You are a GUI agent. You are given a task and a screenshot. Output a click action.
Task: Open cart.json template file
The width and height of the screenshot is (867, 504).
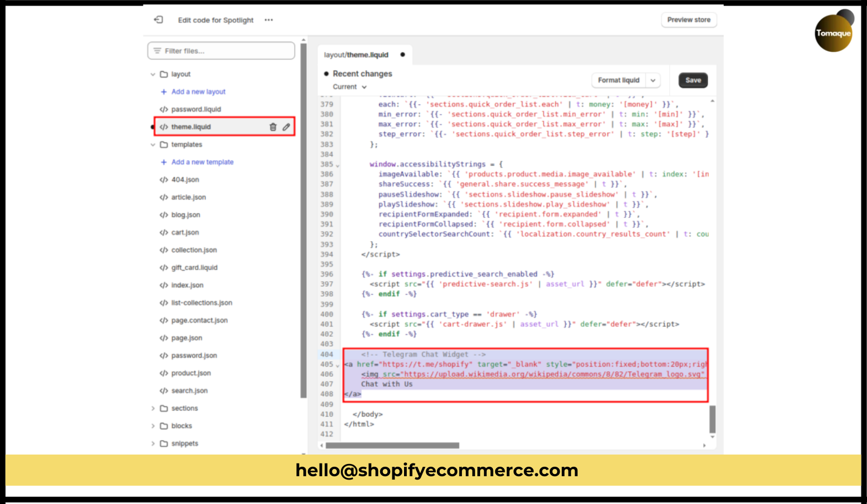tap(185, 232)
